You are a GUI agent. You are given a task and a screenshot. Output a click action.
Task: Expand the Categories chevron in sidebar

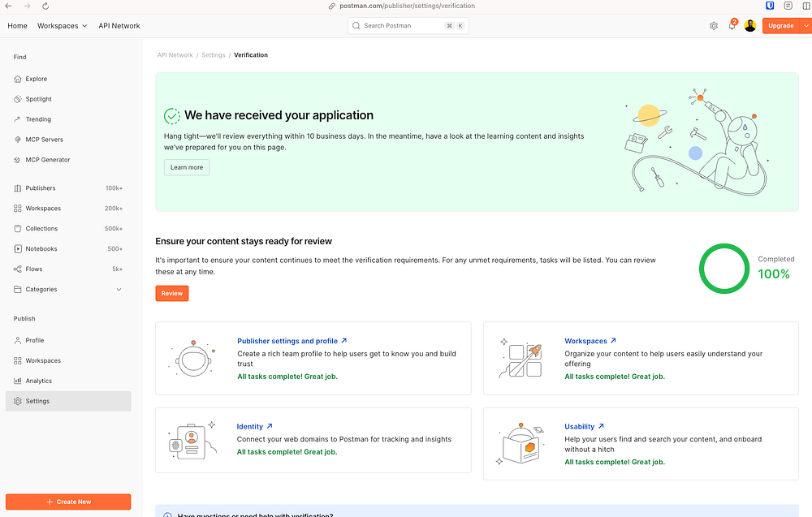pyautogui.click(x=119, y=289)
